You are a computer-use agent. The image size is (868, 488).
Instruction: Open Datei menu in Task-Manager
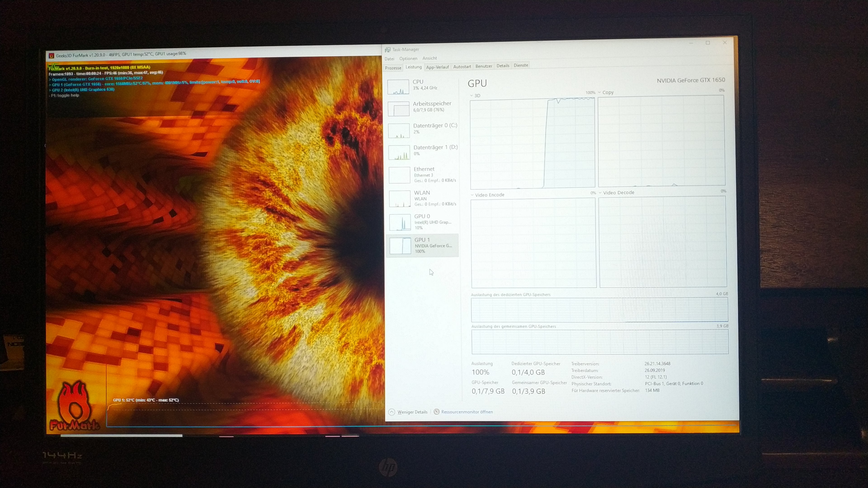389,59
